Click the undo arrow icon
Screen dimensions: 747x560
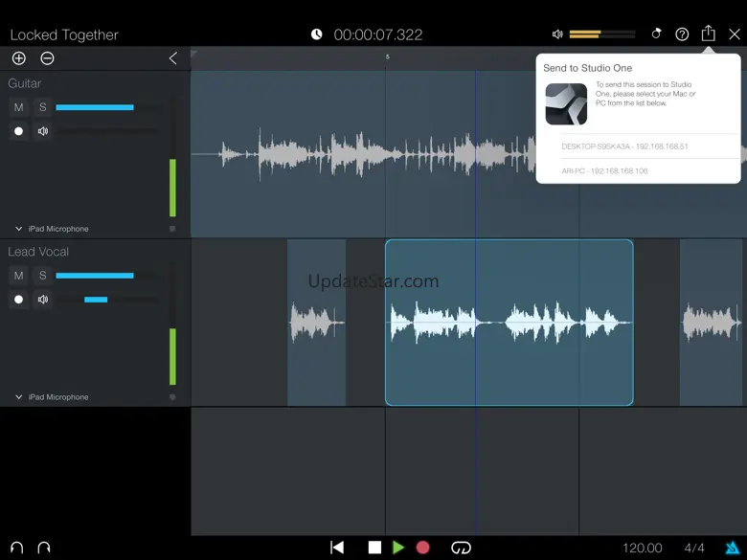pos(16,548)
